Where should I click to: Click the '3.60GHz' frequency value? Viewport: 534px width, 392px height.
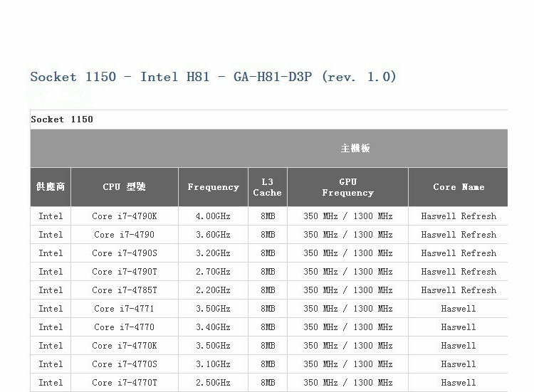click(x=213, y=235)
